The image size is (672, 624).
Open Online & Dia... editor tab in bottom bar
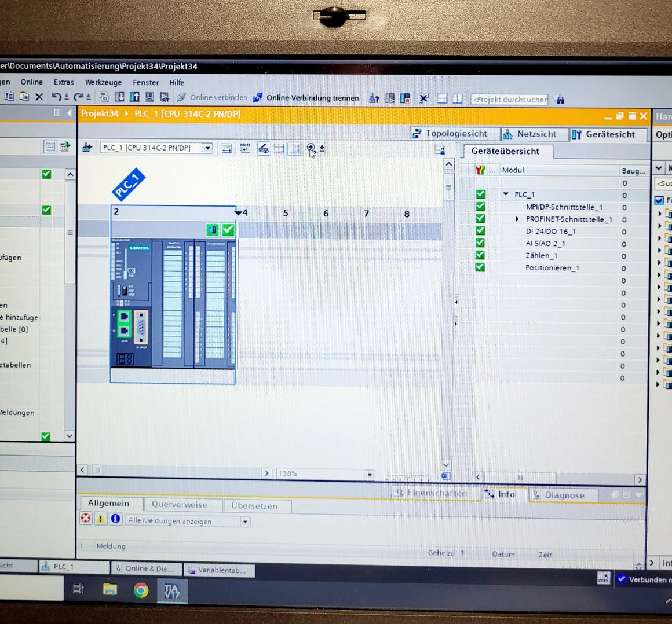pos(146,569)
